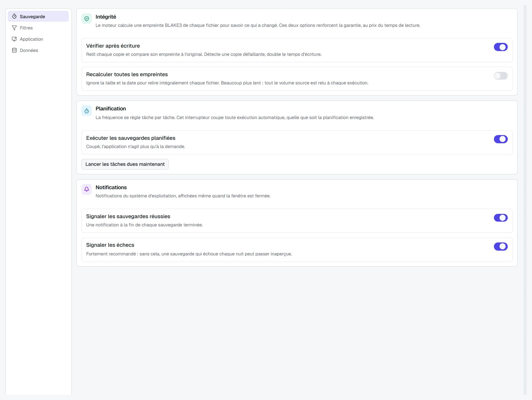532x400 pixels.
Task: Open the Données section
Action: 38,50
